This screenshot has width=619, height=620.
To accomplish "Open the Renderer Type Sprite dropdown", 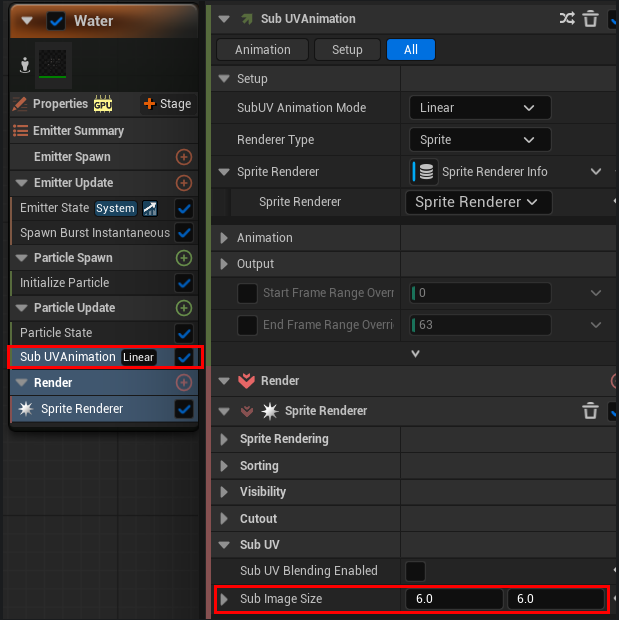I will click(x=480, y=140).
